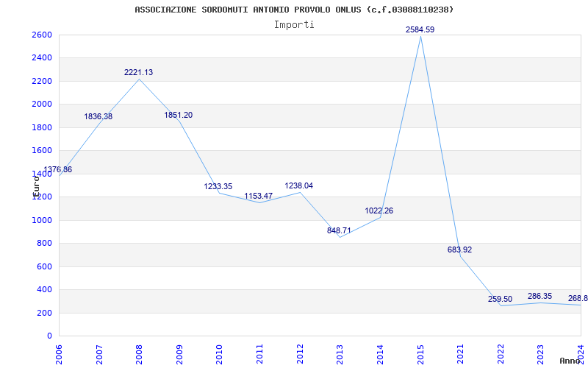Click the 1851.20 value label
The height and width of the screenshot is (368, 588).
pos(178,115)
